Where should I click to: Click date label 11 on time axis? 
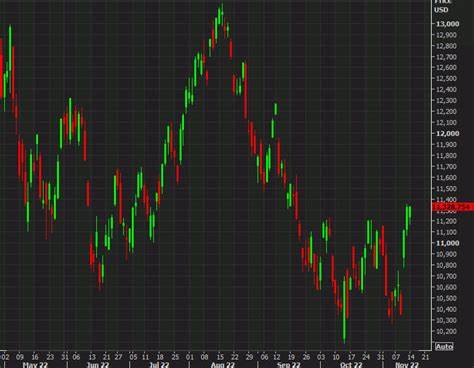coord(145,357)
